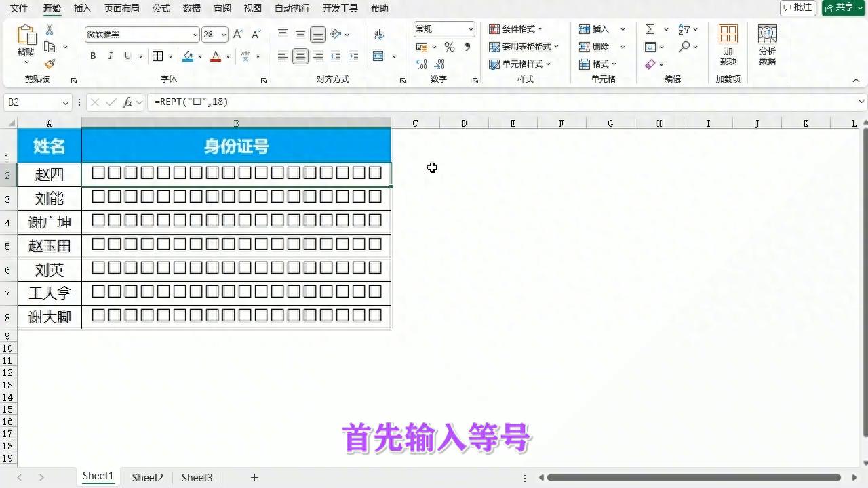Viewport: 868px width, 488px height.
Task: Open the Sheet3 worksheet tab
Action: pyautogui.click(x=197, y=477)
